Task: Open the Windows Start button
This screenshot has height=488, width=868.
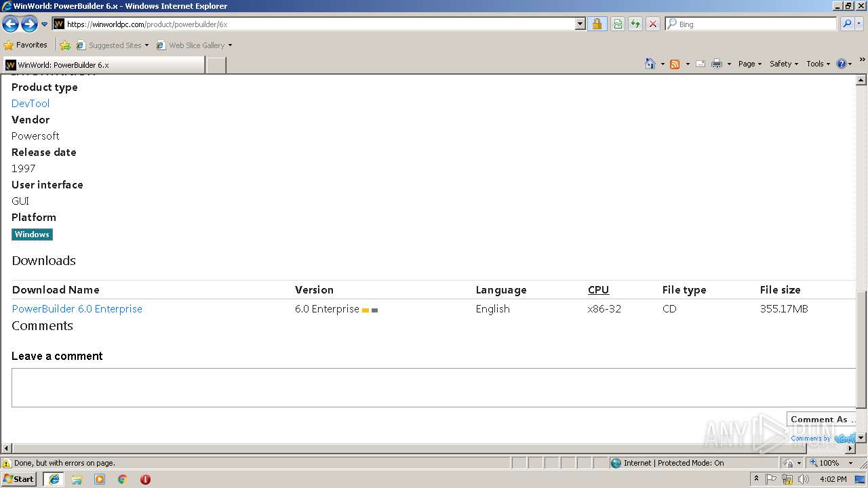Action: tap(18, 479)
